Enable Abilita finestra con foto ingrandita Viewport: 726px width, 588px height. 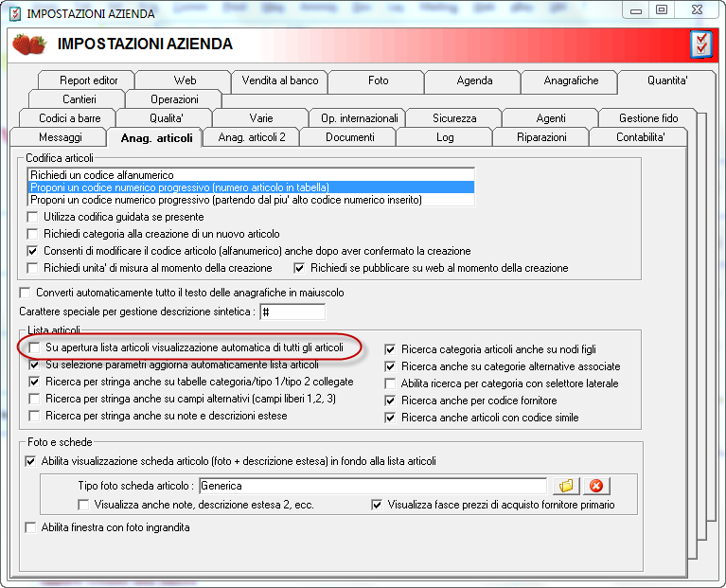pyautogui.click(x=30, y=527)
